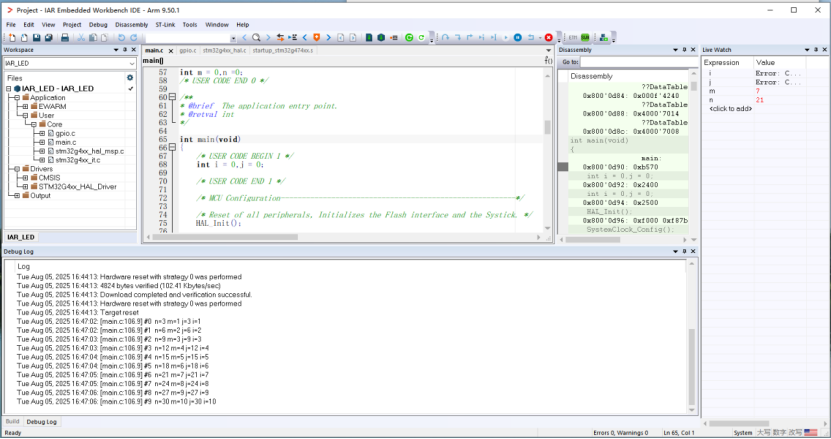Click the Redo arrow icon

[x=134, y=38]
